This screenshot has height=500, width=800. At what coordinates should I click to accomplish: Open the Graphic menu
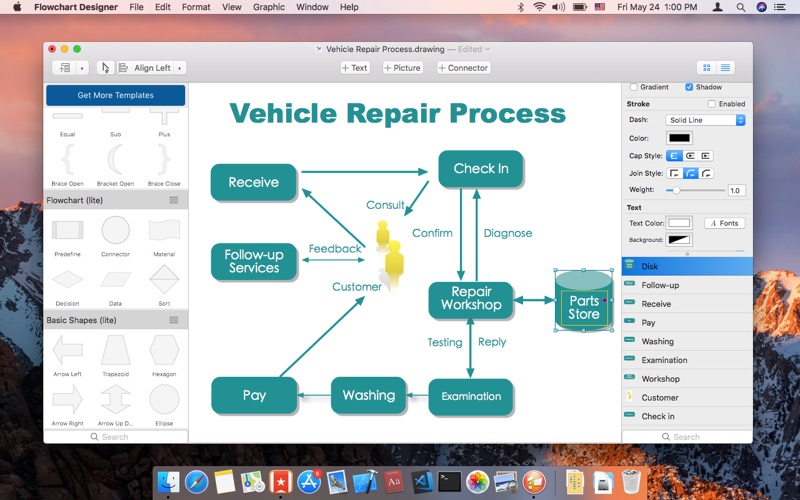click(268, 7)
